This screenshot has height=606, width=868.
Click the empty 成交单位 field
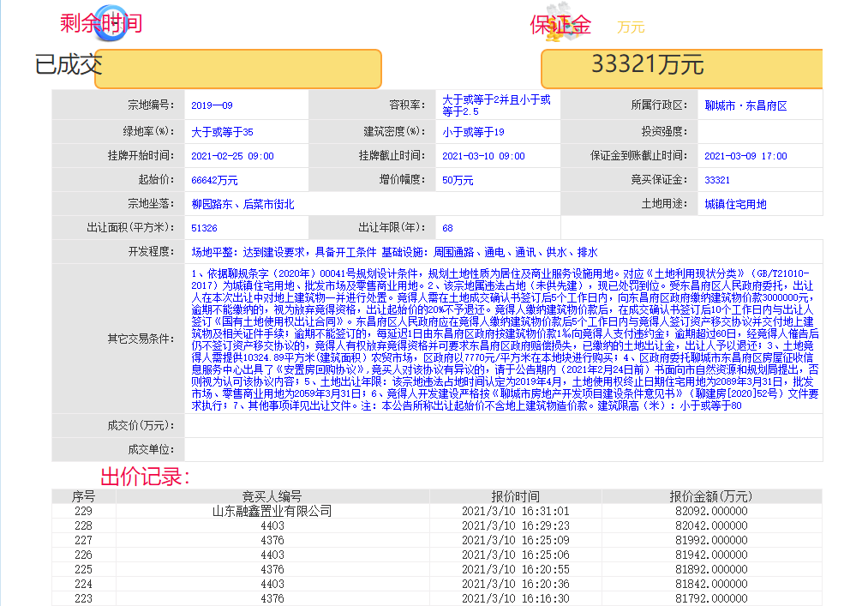[x=502, y=449]
